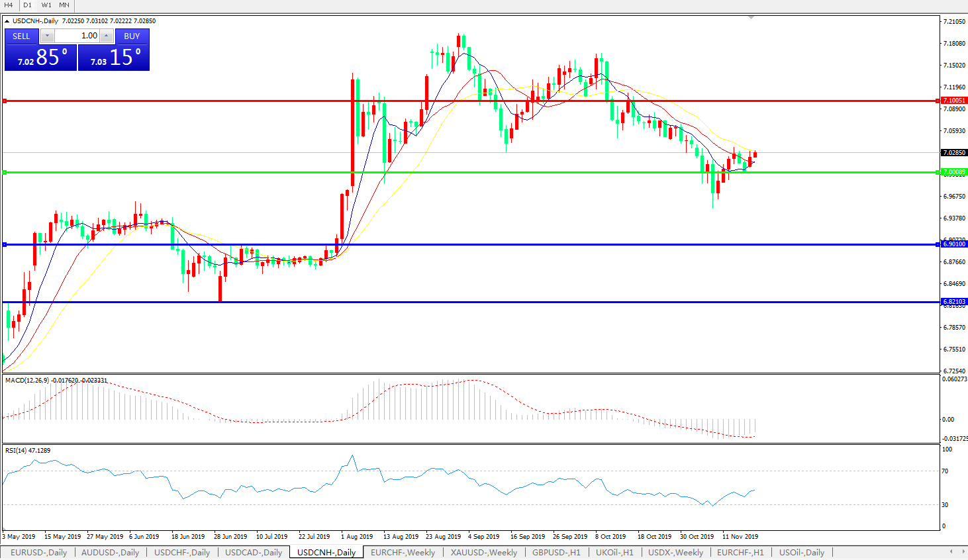Image resolution: width=968 pixels, height=560 pixels.
Task: Select the red horizontal line's left handle
Action: point(5,101)
